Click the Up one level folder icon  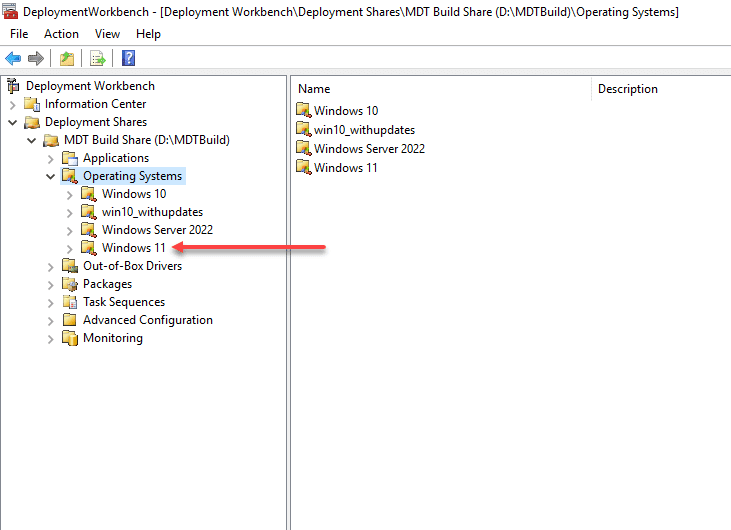[x=67, y=58]
